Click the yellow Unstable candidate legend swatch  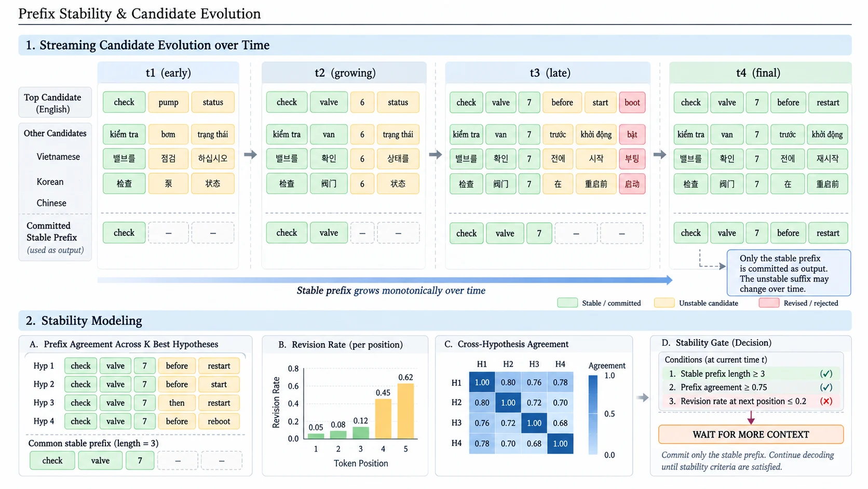click(x=664, y=303)
